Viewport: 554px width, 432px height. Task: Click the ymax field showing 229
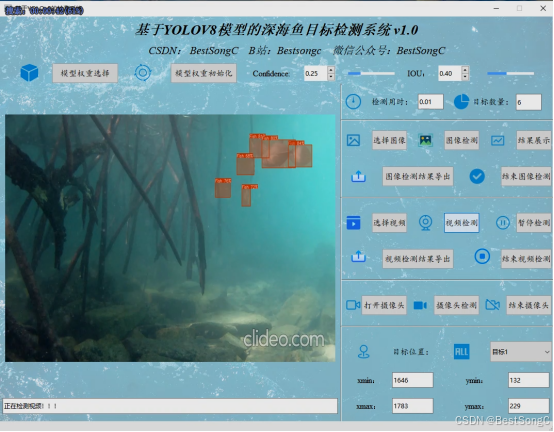tap(529, 406)
